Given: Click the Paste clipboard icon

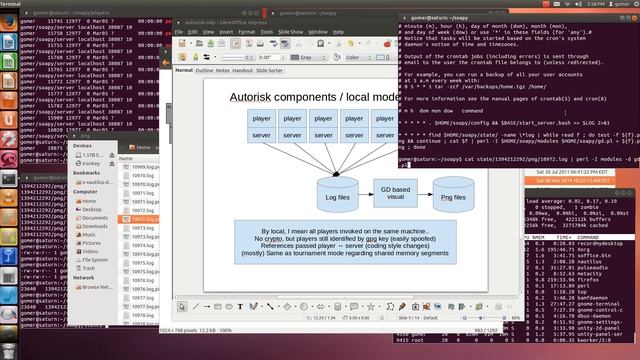Looking at the screenshot, I should point(321,43).
